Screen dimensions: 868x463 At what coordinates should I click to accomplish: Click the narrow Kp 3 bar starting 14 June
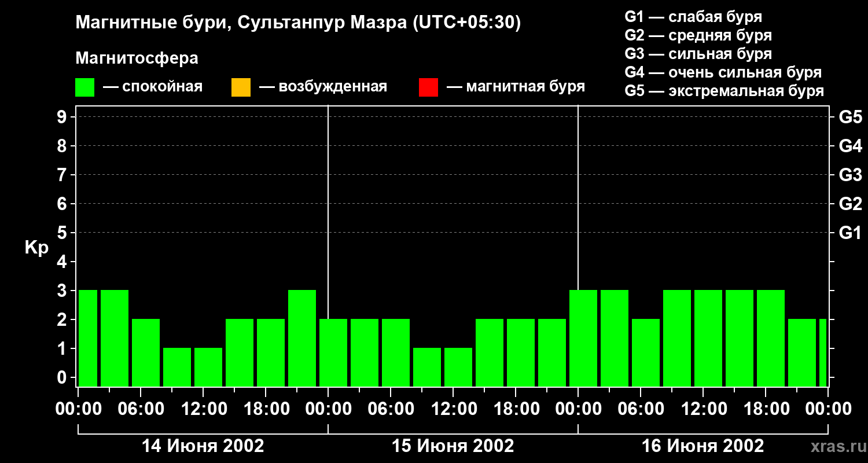[x=88, y=338]
